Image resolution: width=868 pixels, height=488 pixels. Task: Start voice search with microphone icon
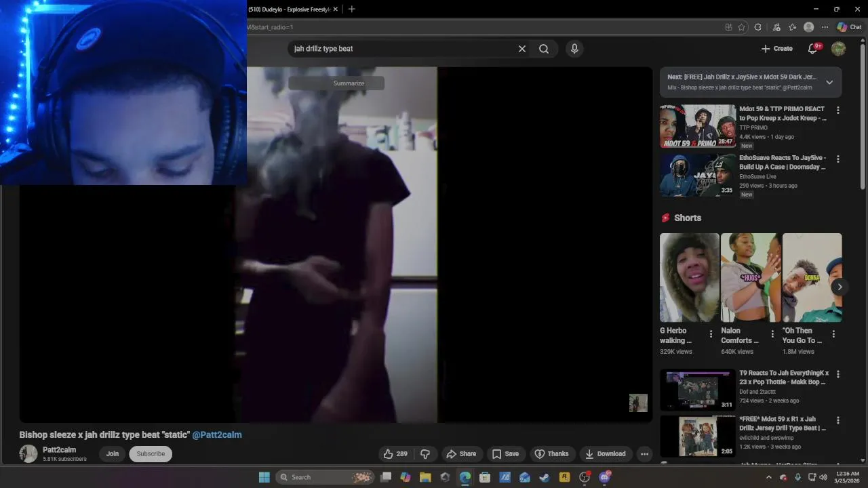click(x=574, y=49)
